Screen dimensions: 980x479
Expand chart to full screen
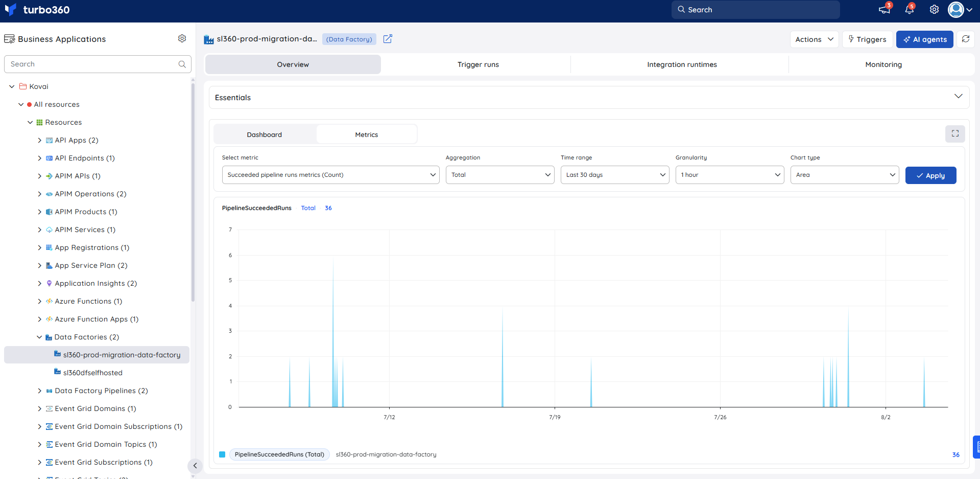pos(955,133)
